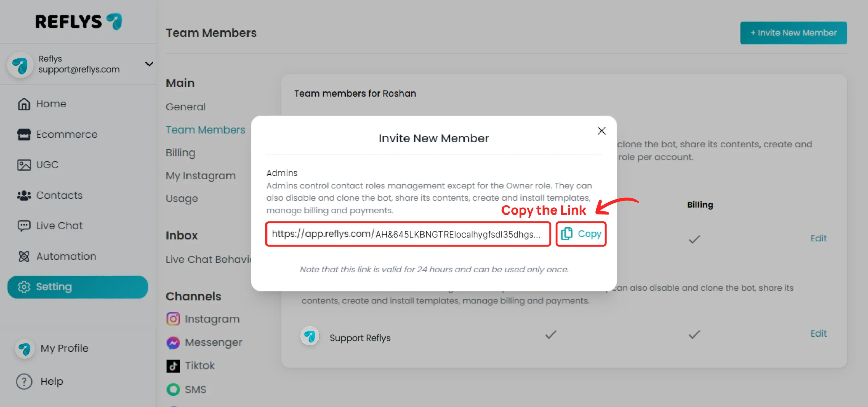The height and width of the screenshot is (407, 868).
Task: Click the invite link URL field
Action: [408, 234]
